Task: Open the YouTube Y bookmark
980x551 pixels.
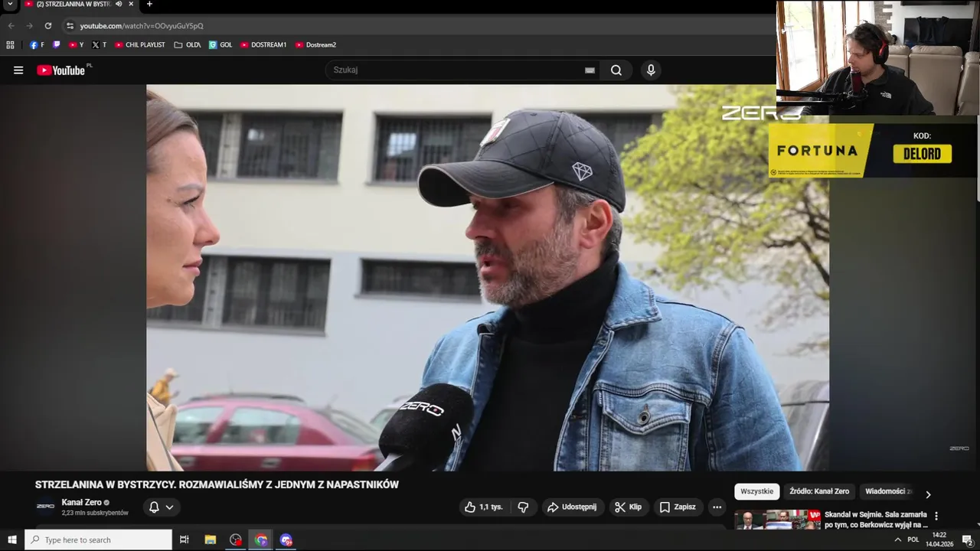Action: (76, 45)
